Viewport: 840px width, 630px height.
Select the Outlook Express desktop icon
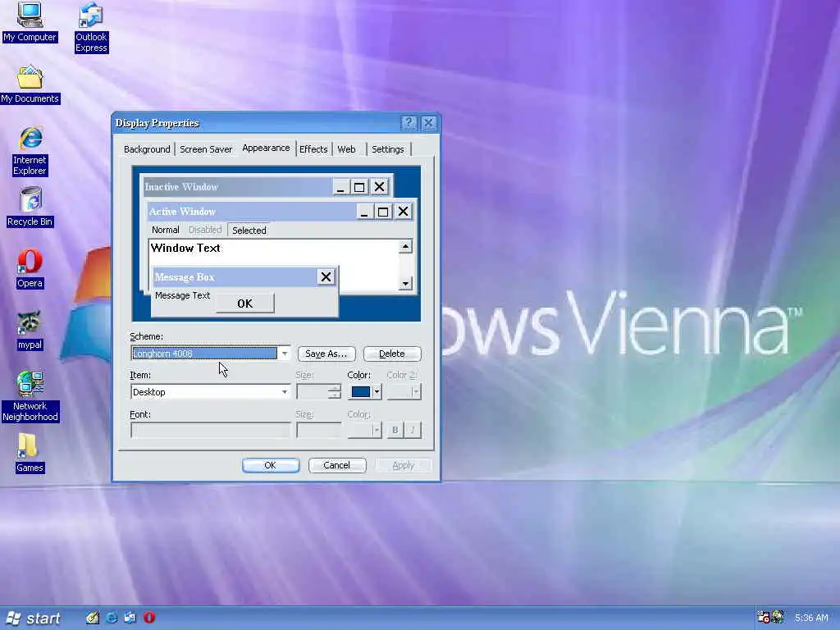coord(91,27)
